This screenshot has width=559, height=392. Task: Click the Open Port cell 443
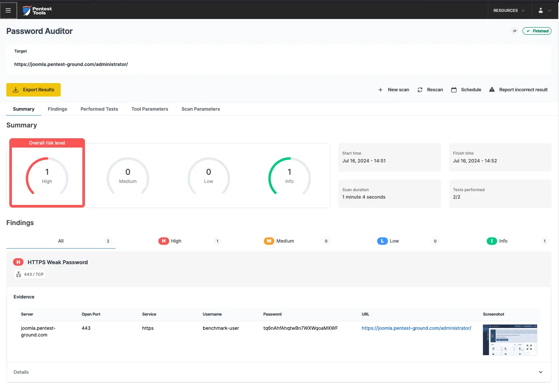tap(86, 328)
